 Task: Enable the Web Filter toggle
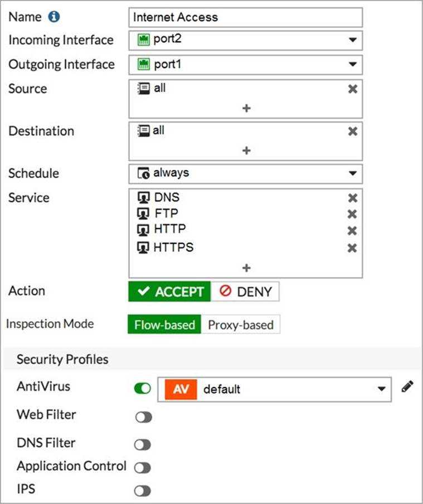point(143,416)
